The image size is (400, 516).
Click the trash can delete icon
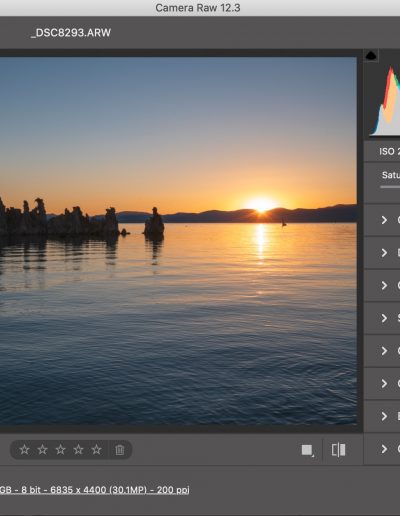pos(120,450)
